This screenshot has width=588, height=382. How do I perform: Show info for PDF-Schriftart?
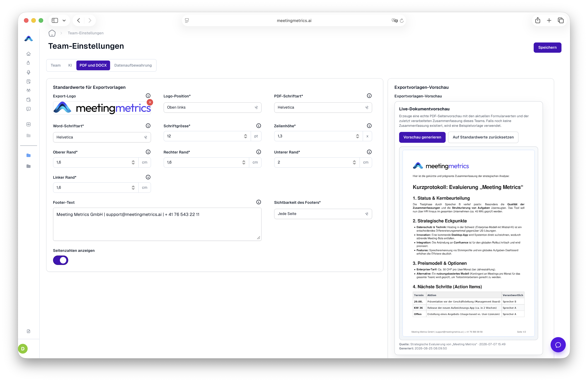coord(369,96)
